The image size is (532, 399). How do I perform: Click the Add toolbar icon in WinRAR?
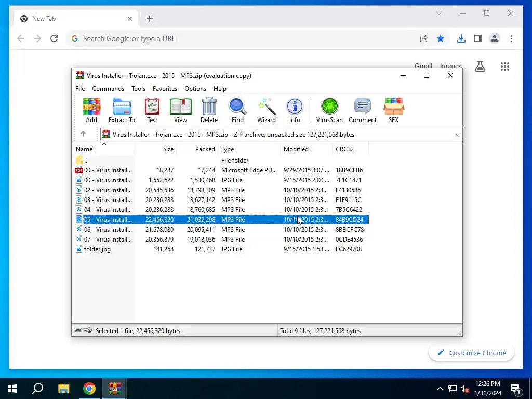click(x=91, y=110)
